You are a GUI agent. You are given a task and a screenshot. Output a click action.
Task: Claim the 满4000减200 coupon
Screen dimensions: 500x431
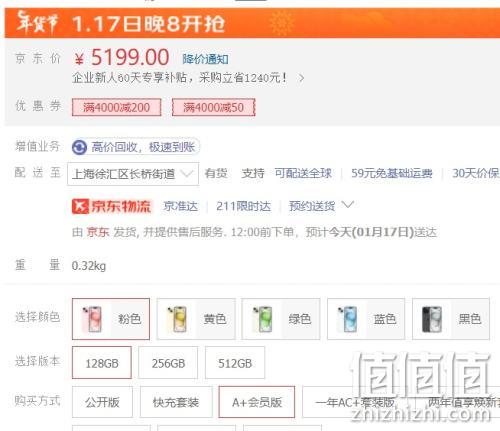117,107
